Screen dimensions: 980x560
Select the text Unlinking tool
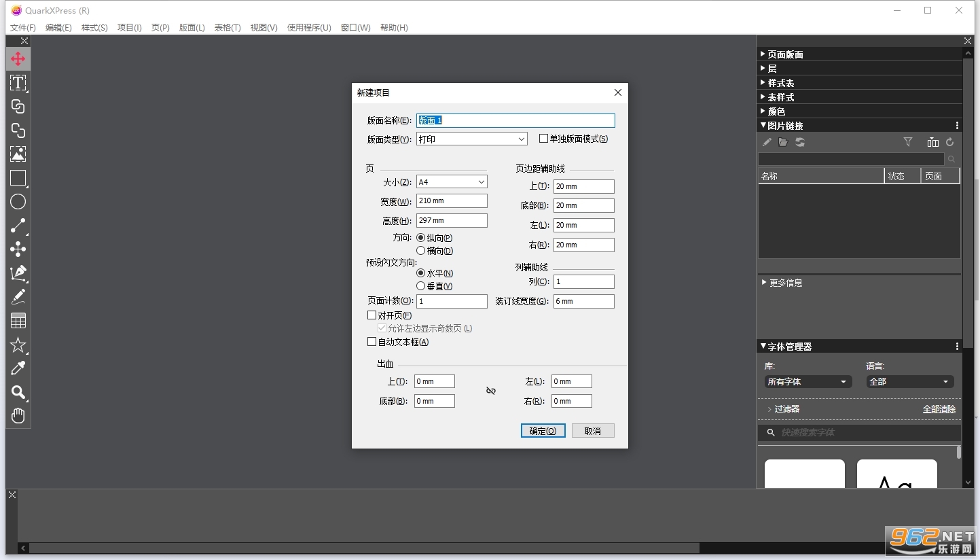(x=18, y=130)
